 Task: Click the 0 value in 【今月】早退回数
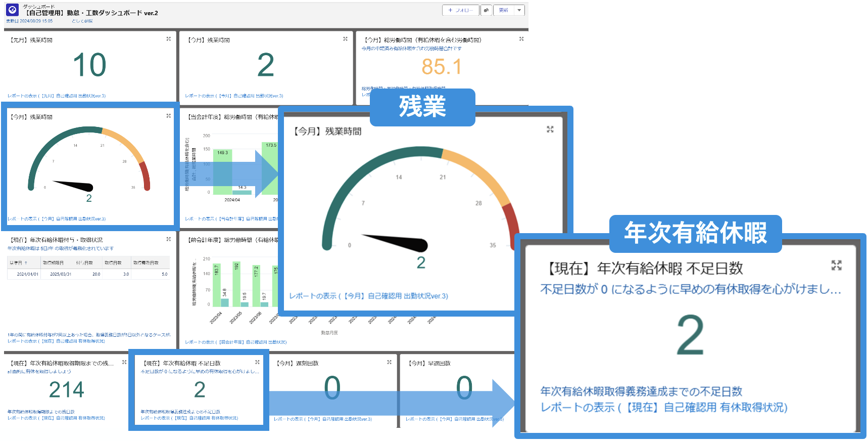[464, 388]
